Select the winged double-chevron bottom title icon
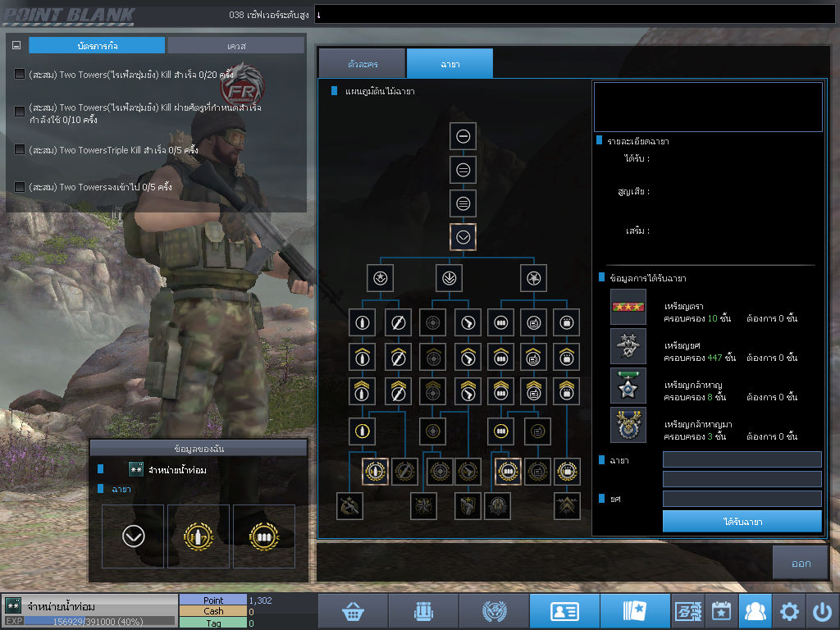The width and height of the screenshot is (840, 630). pos(567,505)
